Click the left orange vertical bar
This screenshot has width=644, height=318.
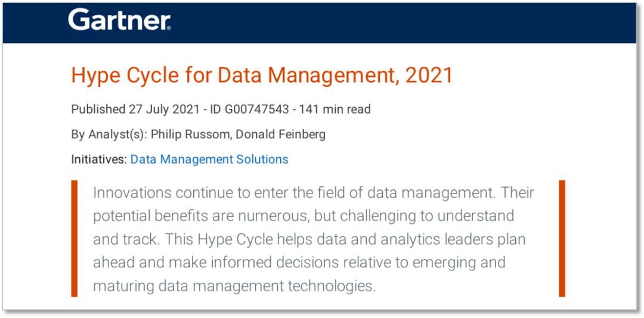75,238
